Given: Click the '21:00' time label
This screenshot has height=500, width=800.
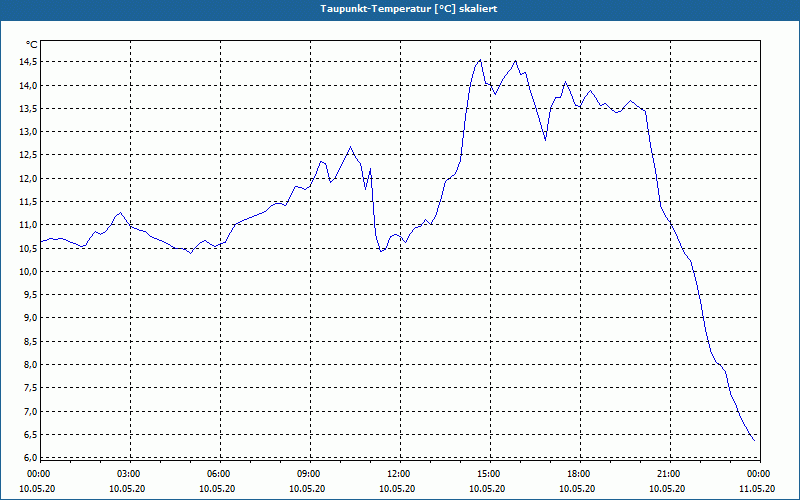Looking at the screenshot, I should pos(669,474).
